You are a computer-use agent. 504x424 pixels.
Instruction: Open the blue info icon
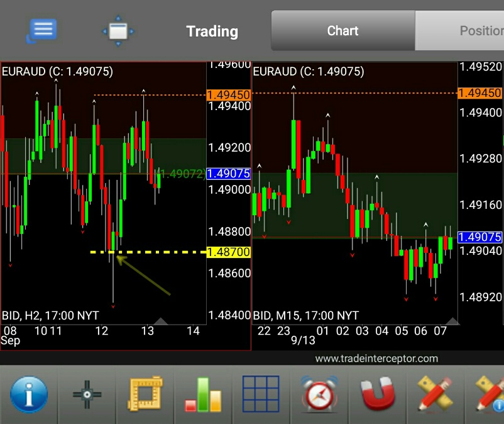(29, 394)
